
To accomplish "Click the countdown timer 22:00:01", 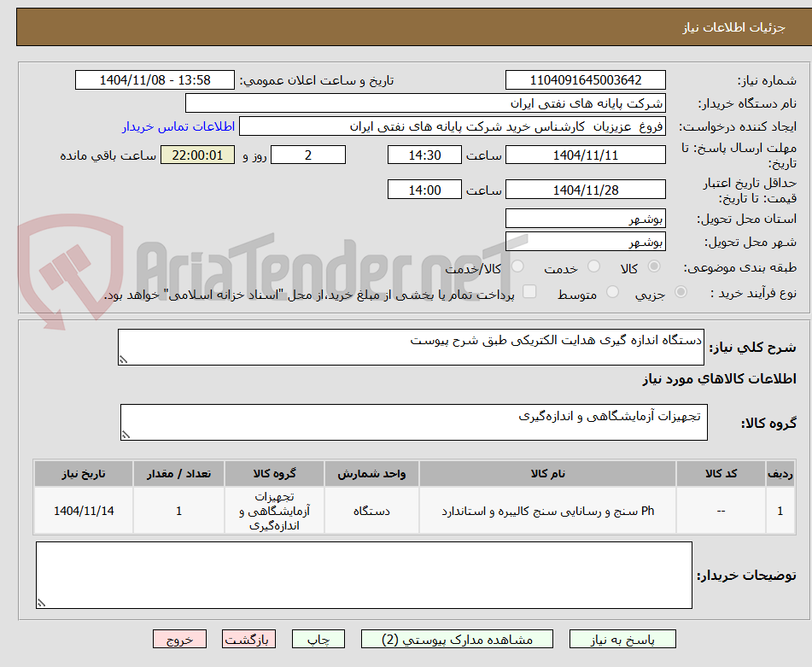I will pos(197,155).
